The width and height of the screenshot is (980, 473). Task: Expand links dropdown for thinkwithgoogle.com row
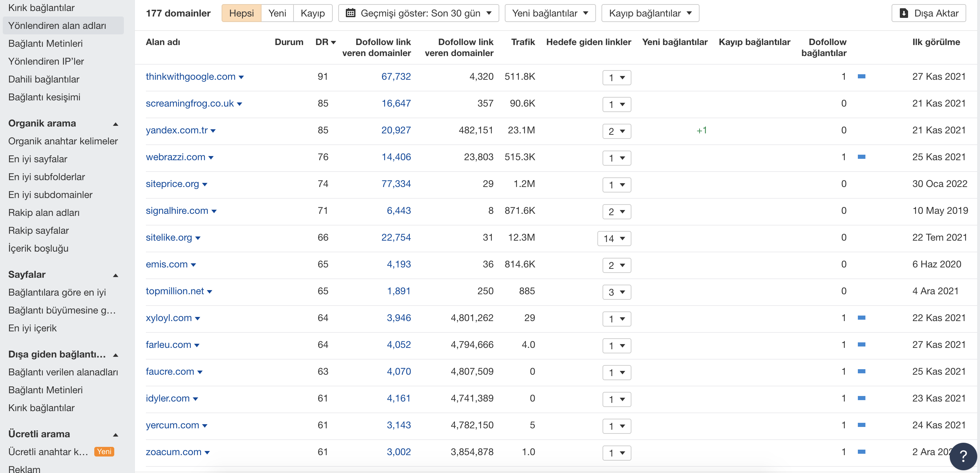[617, 77]
